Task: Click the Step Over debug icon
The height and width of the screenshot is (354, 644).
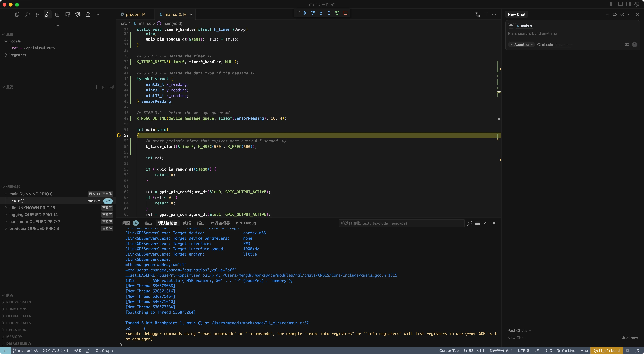Action: [313, 13]
